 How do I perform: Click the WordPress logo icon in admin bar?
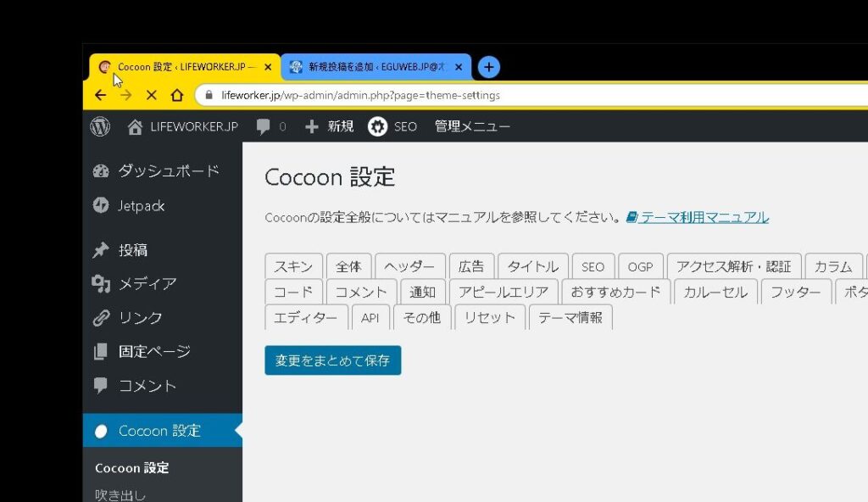101,126
